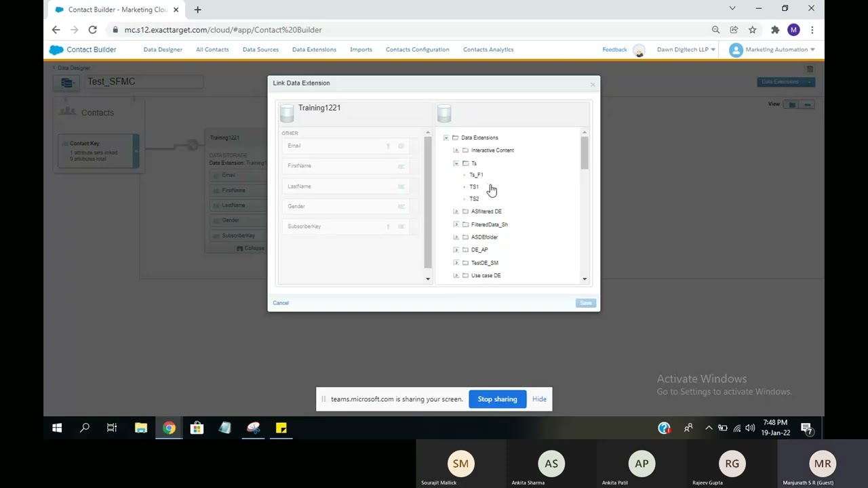This screenshot has width=868, height=488.
Task: Expand the DE_AP folder
Action: [x=456, y=250]
